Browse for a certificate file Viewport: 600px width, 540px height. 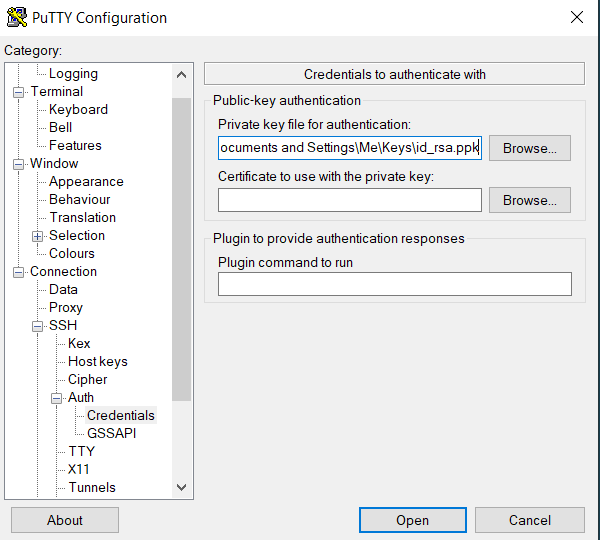pyautogui.click(x=530, y=200)
